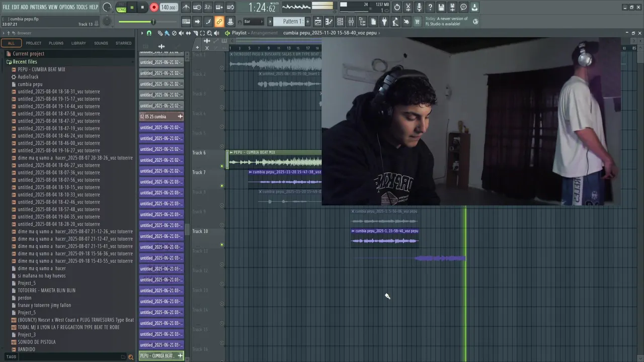The image size is (644, 362).
Task: Select the Zoom magnifier tool in Playlist
Action: (x=209, y=33)
